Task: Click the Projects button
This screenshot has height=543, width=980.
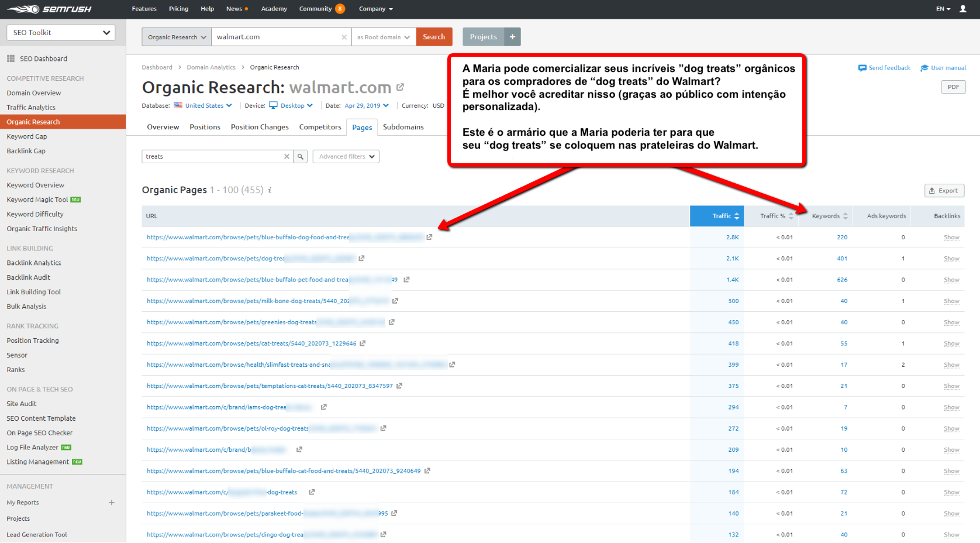Action: tap(483, 37)
